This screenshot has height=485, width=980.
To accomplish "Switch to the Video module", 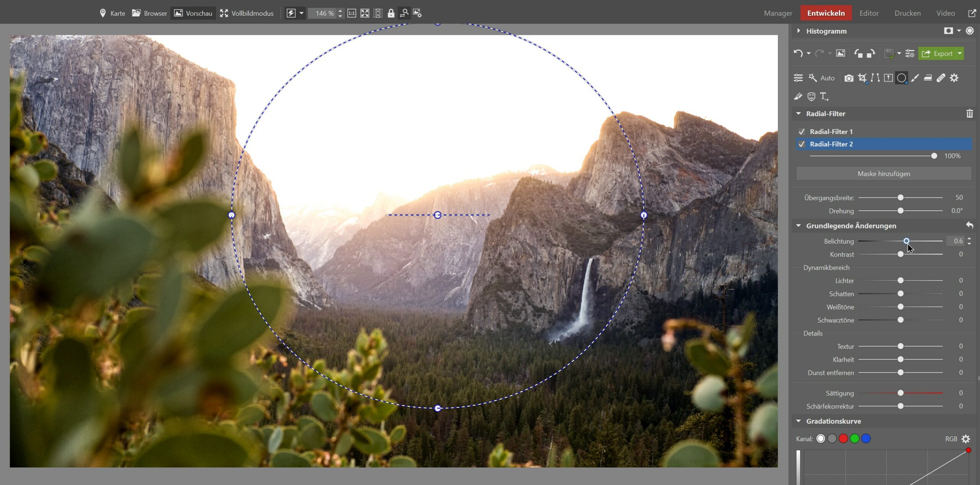I will tap(946, 13).
